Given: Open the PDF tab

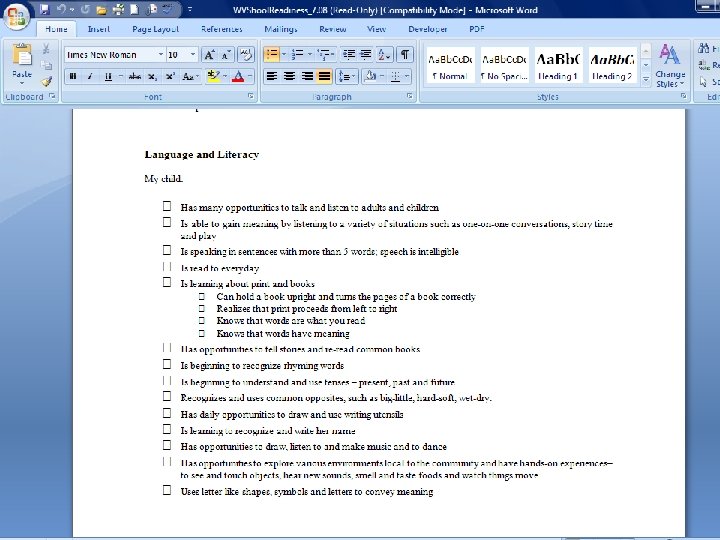Looking at the screenshot, I should pos(477,29).
